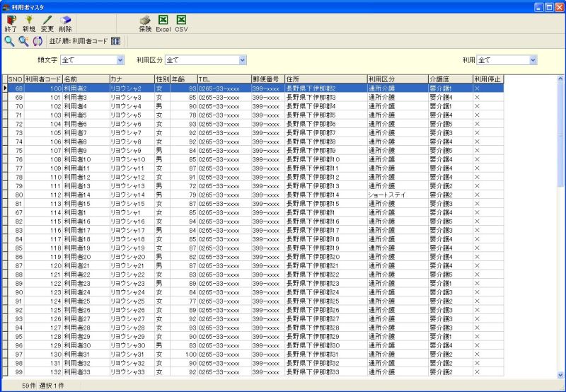Export with the CSV icon

(x=181, y=24)
